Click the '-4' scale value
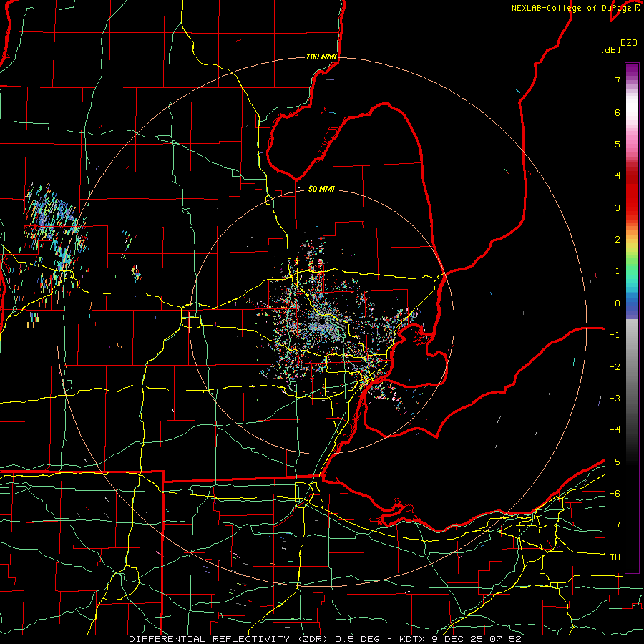 (615, 430)
